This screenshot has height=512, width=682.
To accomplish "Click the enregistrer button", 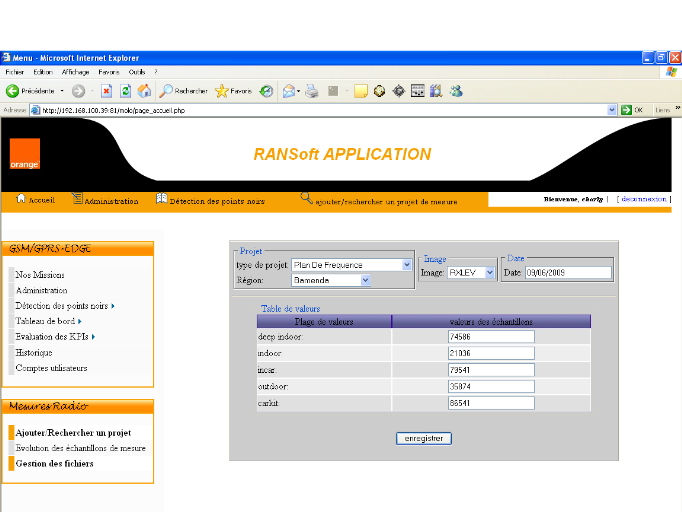I will click(x=424, y=438).
